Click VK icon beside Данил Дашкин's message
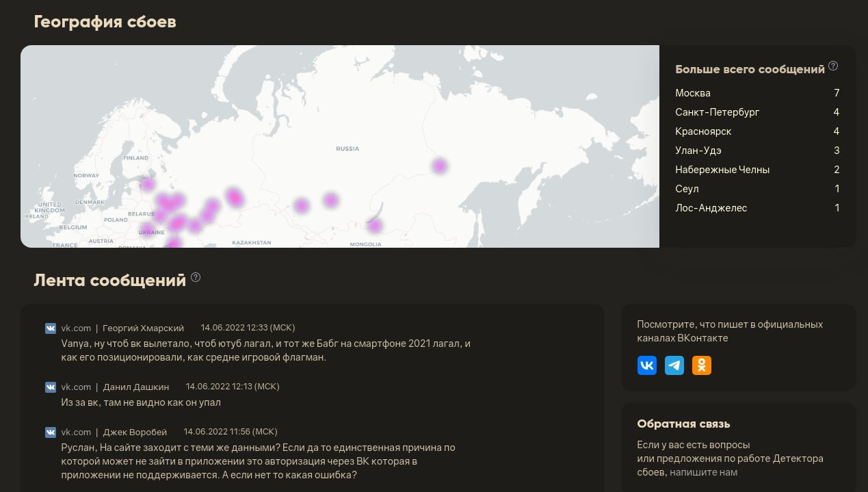The height and width of the screenshot is (492, 868). tap(51, 387)
